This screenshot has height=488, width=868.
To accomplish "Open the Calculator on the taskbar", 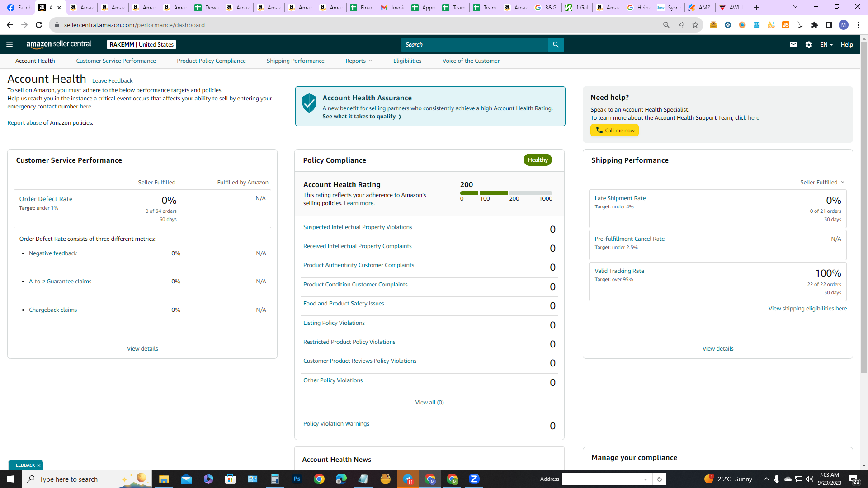I will point(275,479).
